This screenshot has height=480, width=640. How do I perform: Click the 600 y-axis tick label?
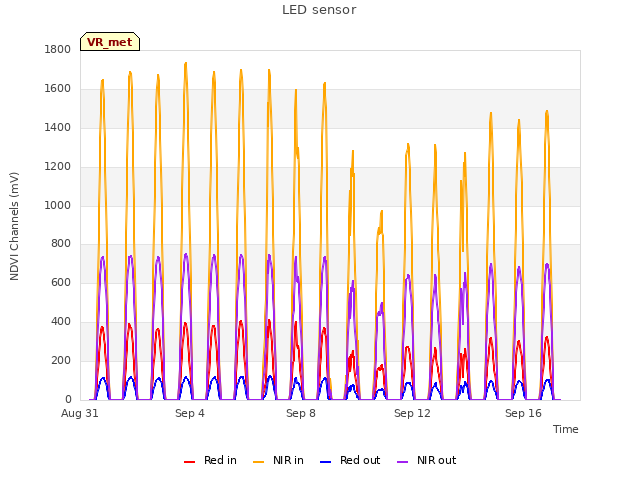pyautogui.click(x=61, y=282)
